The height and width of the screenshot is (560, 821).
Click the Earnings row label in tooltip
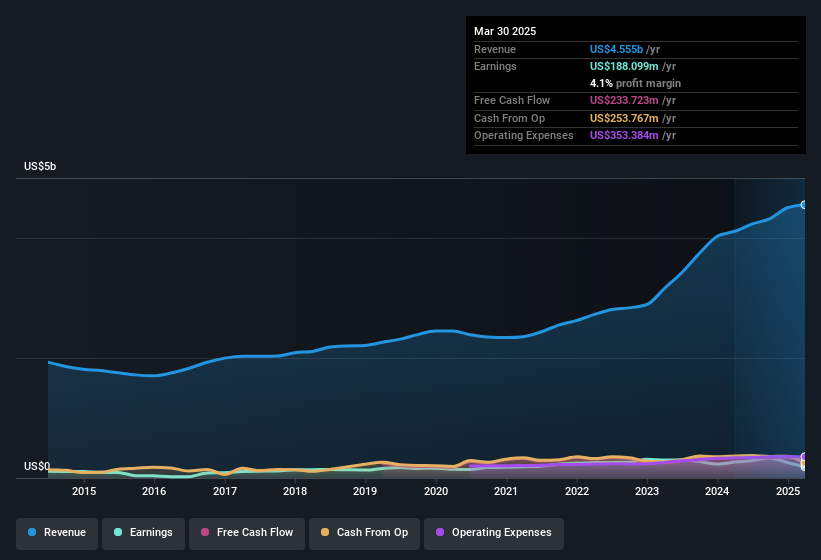(495, 66)
